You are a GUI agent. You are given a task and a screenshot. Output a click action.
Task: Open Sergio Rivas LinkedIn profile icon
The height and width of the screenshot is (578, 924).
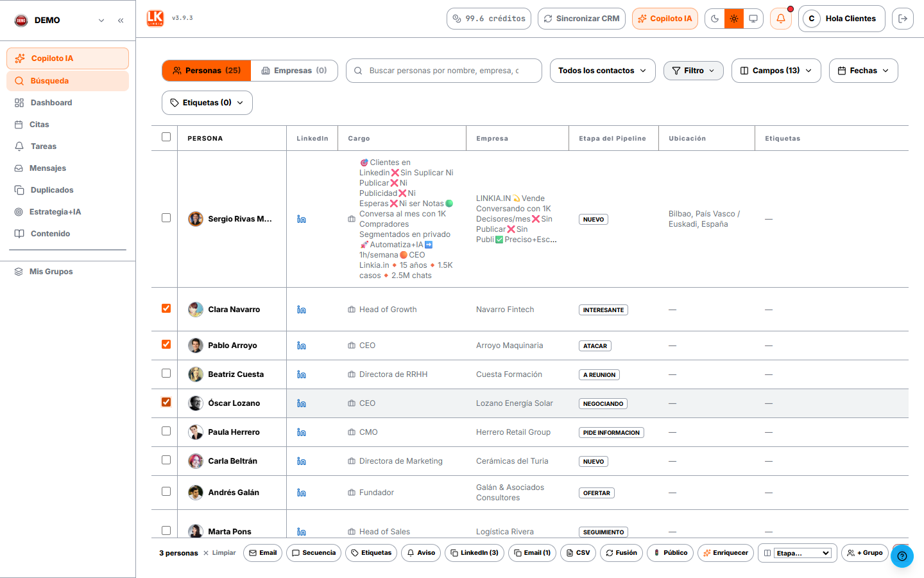click(x=302, y=219)
